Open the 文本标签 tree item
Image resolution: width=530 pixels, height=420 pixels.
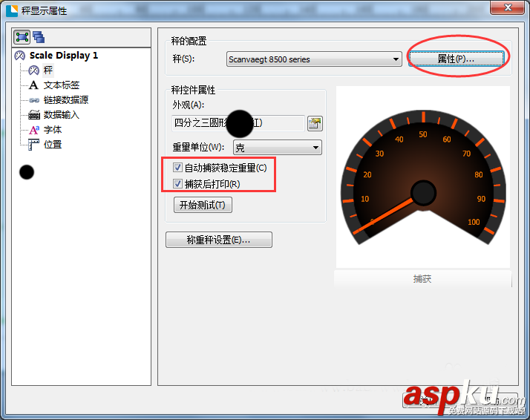click(x=62, y=85)
